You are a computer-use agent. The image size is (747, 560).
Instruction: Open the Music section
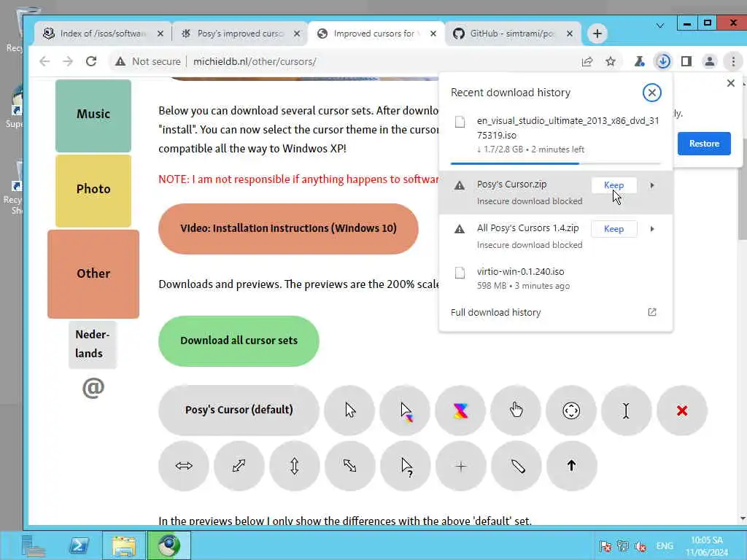click(93, 116)
